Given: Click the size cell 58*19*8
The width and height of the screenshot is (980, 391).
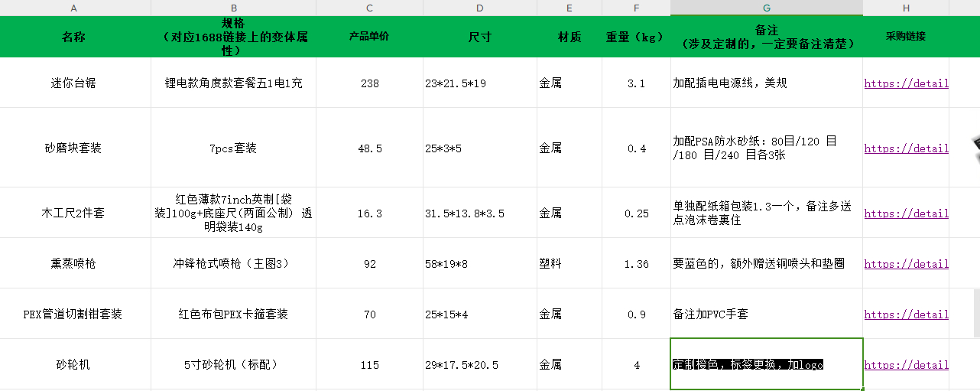Looking at the screenshot, I should 479,264.
